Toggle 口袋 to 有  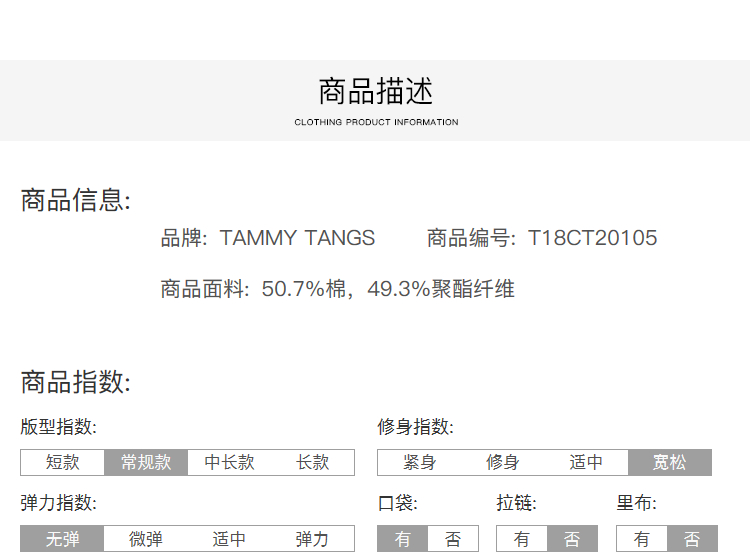tap(402, 539)
